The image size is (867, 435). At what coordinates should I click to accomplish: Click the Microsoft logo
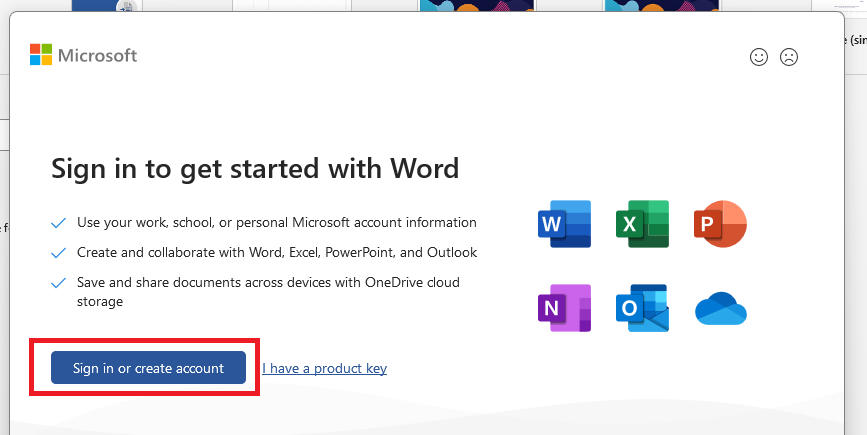point(83,55)
